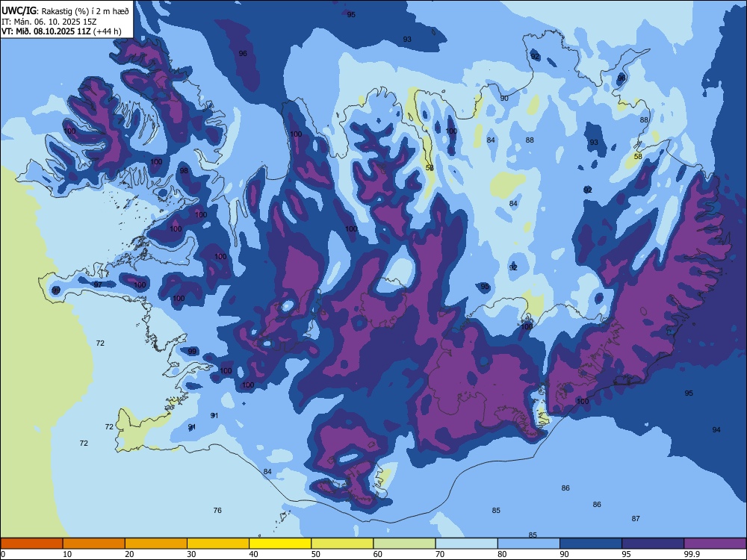Click the '99.9' legend tick label
Image resolution: width=747 pixels, height=560 pixels.
coord(691,554)
